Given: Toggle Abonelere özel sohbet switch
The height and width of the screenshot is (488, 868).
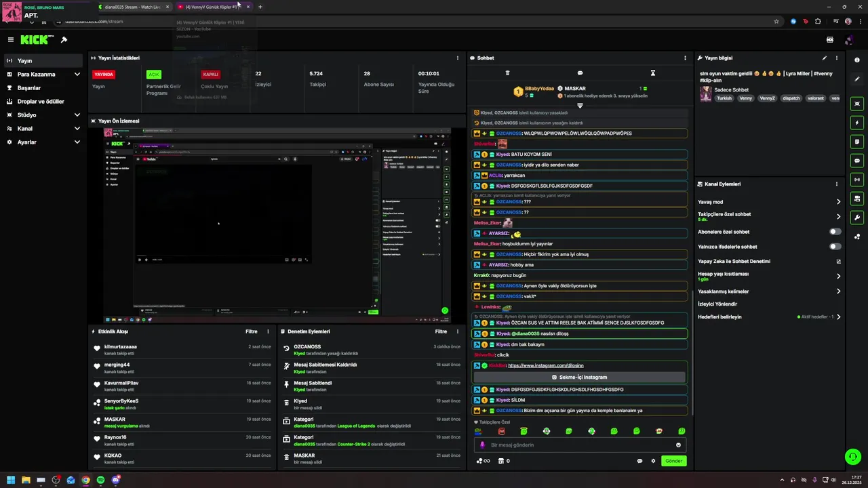Looking at the screenshot, I should [835, 232].
